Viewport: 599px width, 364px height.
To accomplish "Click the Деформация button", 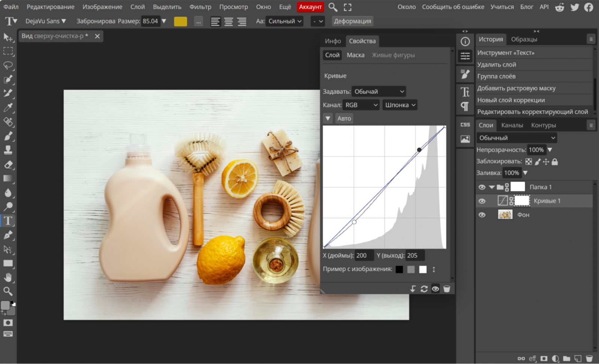I will [352, 21].
